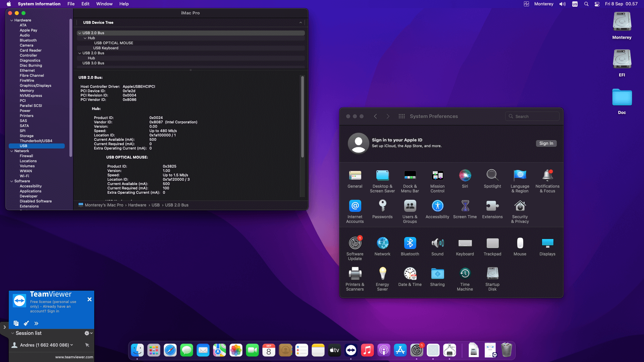The height and width of the screenshot is (362, 644).
Task: Open Desktop & Screen Saver preferences
Action: pyautogui.click(x=382, y=175)
